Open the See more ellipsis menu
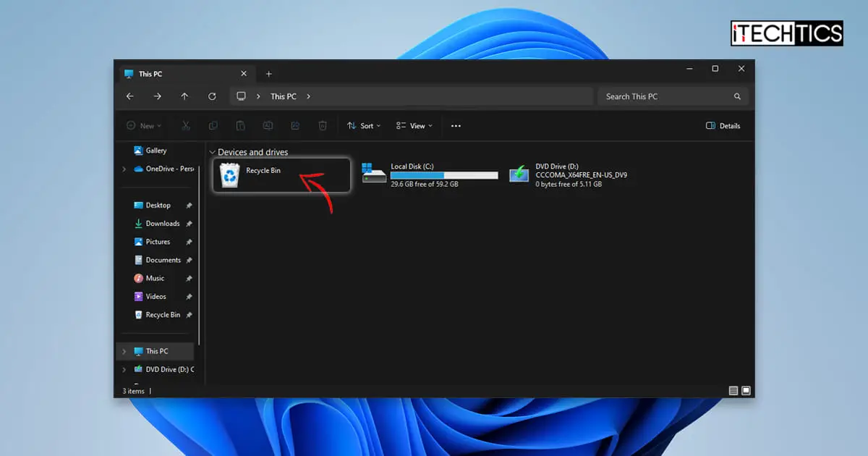Image resolution: width=868 pixels, height=456 pixels. pyautogui.click(x=456, y=125)
